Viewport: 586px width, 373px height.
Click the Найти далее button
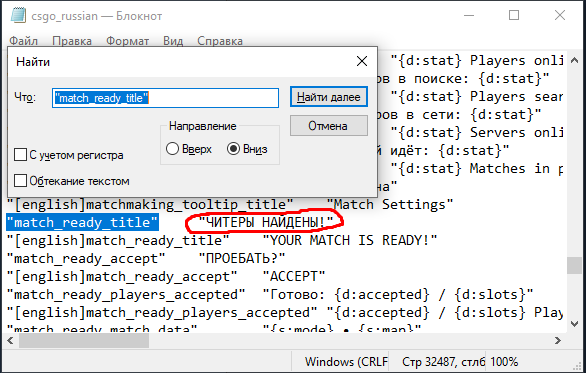tap(329, 97)
